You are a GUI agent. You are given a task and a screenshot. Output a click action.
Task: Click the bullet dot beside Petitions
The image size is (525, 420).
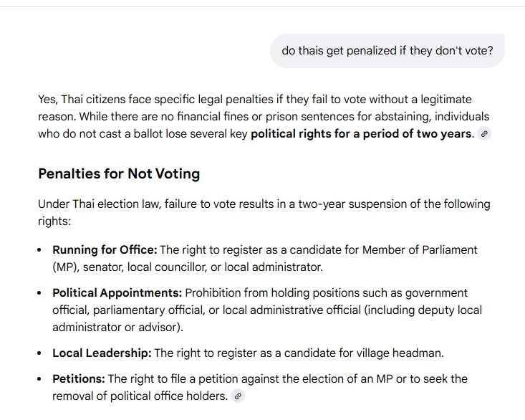pyautogui.click(x=39, y=379)
